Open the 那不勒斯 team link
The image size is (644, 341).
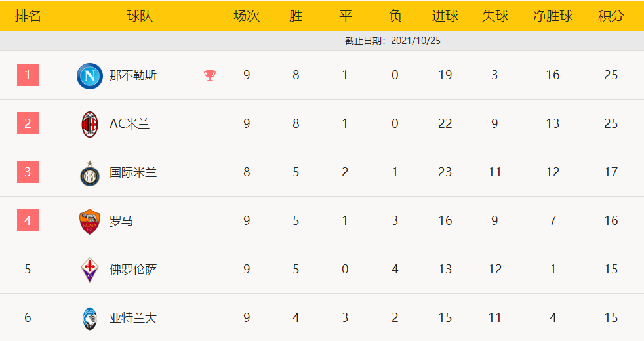coord(133,75)
